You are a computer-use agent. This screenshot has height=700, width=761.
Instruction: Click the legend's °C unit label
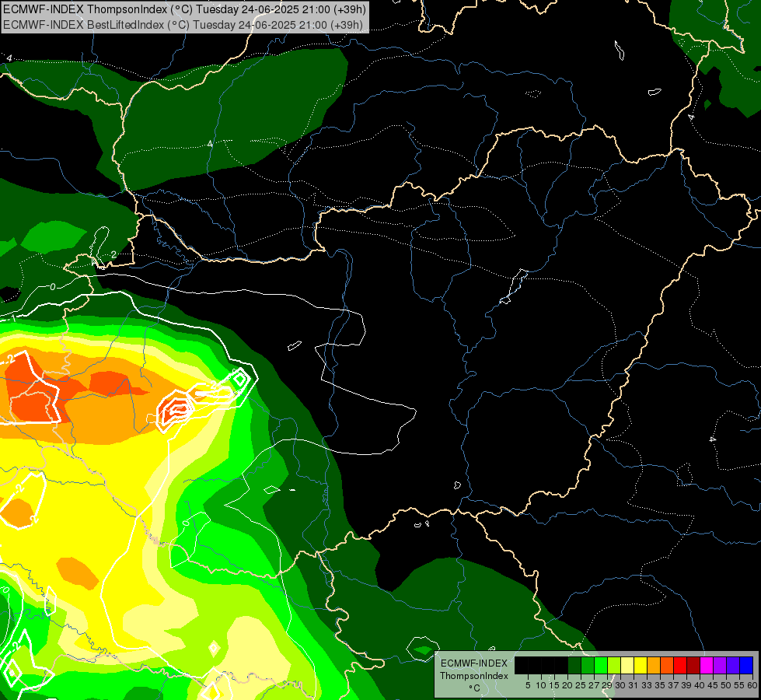tap(475, 688)
